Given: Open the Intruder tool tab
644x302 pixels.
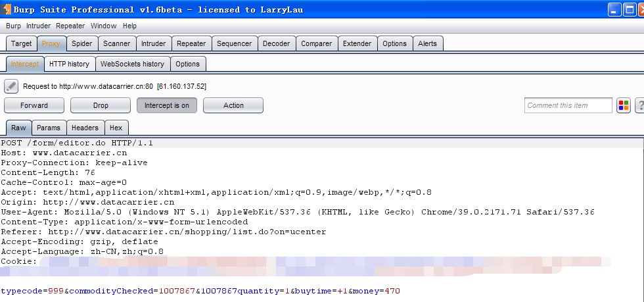Looking at the screenshot, I should pyautogui.click(x=154, y=43).
